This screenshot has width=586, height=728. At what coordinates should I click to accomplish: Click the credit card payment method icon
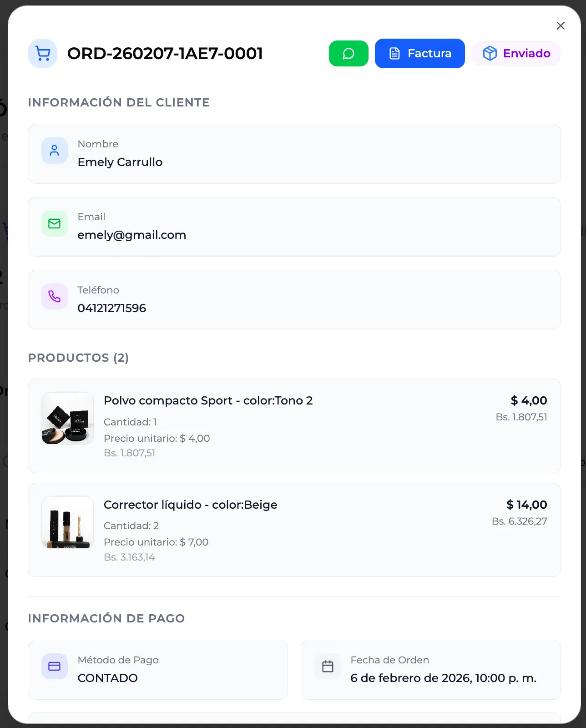coord(55,667)
